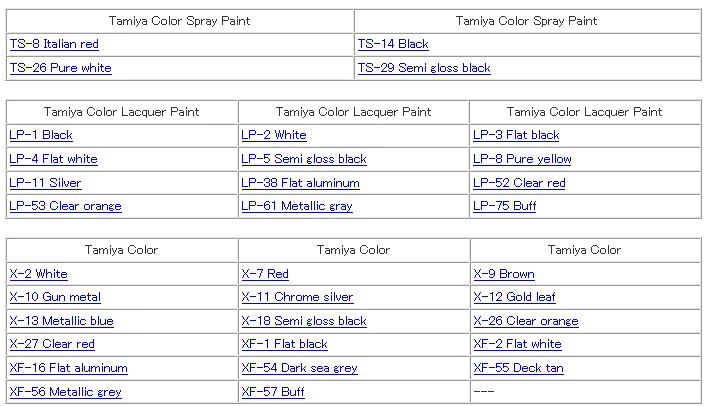Click the LP-2 White link
The image size is (705, 406).
click(x=274, y=135)
